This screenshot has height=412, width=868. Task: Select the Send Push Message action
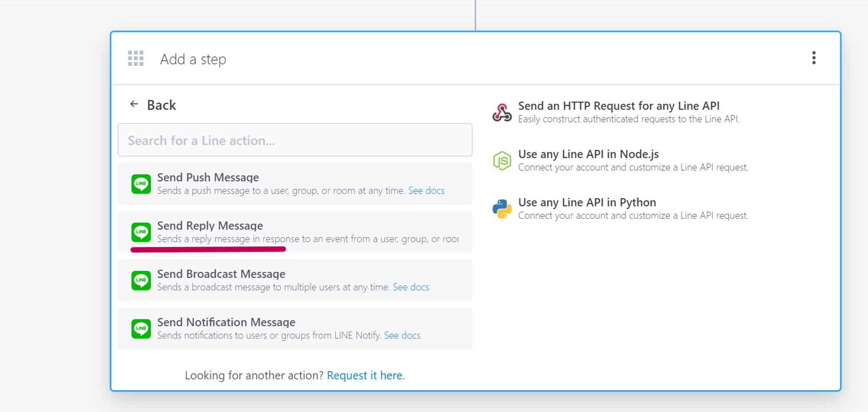click(295, 184)
